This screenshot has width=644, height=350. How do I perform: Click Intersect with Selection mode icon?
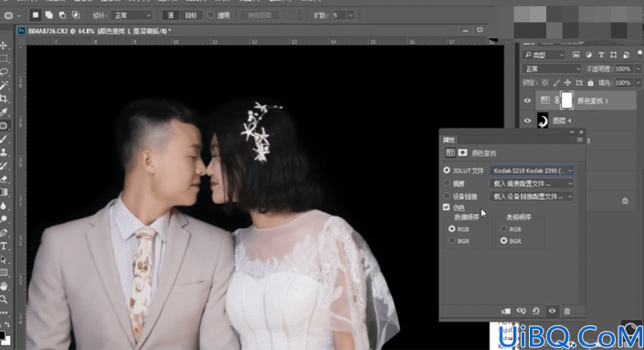76,16
